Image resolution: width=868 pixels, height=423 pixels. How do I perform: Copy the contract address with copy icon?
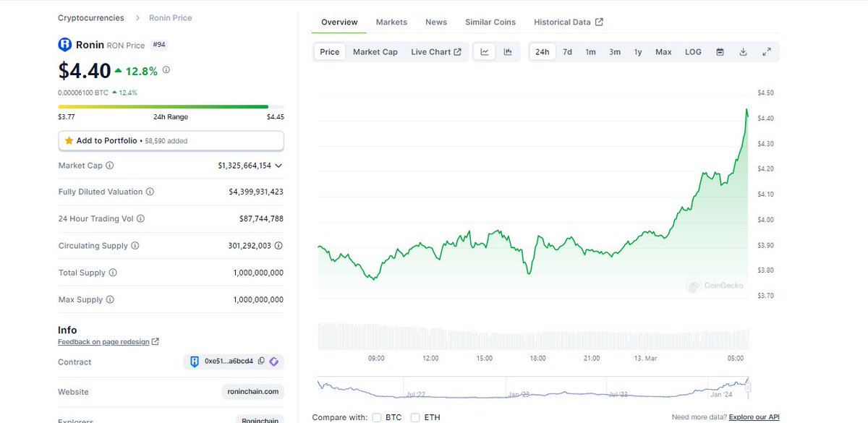pyautogui.click(x=261, y=361)
